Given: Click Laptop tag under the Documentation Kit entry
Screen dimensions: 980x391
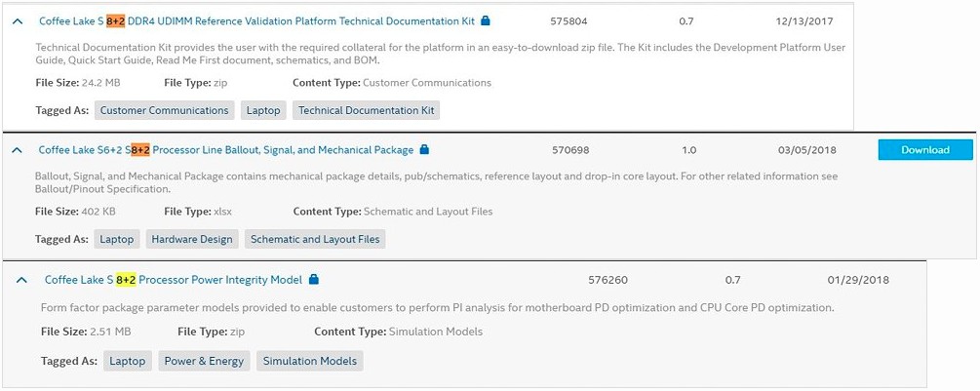Looking at the screenshot, I should pyautogui.click(x=263, y=110).
